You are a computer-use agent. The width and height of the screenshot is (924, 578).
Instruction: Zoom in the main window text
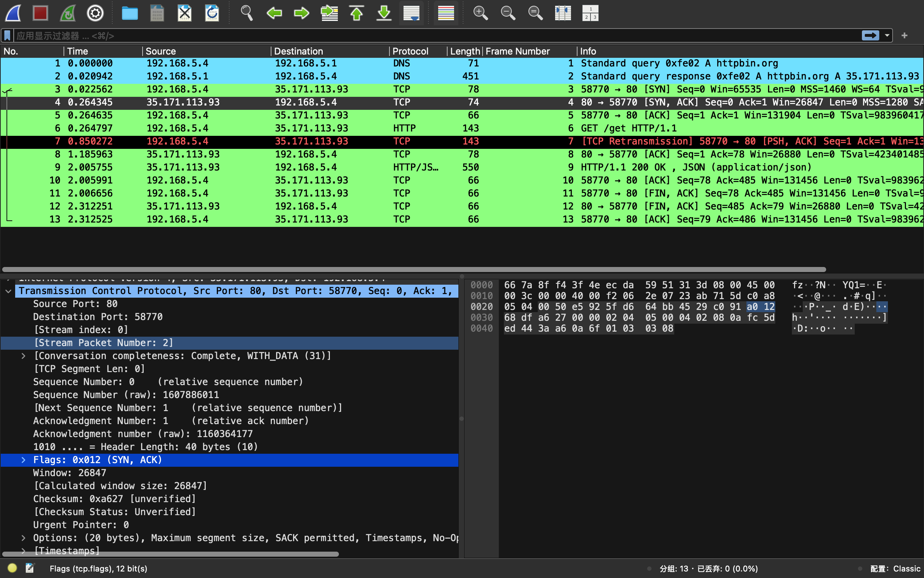(480, 13)
